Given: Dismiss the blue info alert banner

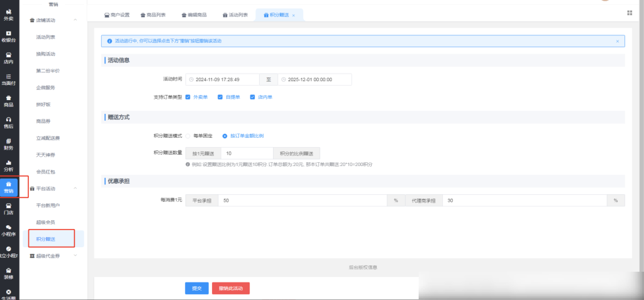Looking at the screenshot, I should point(617,41).
